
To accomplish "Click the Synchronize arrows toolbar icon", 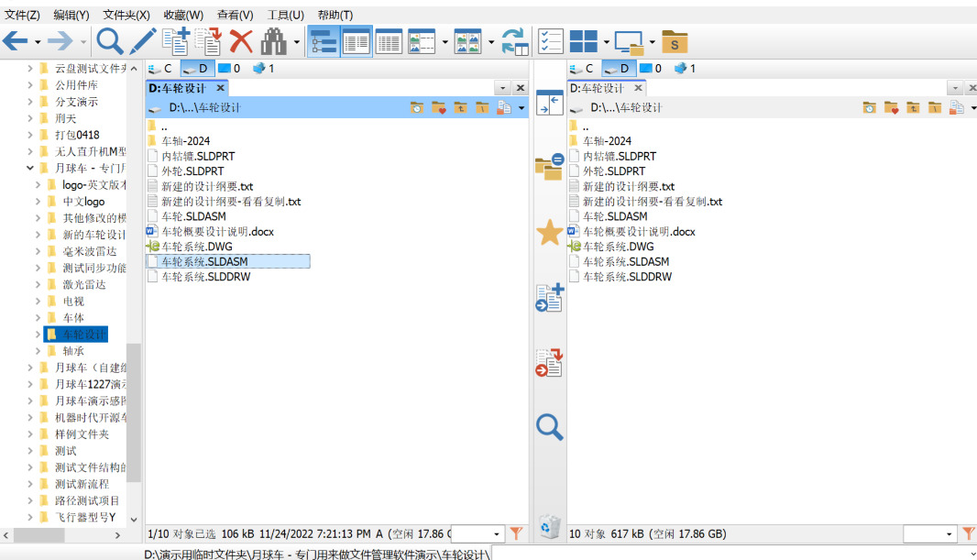I will 515,42.
